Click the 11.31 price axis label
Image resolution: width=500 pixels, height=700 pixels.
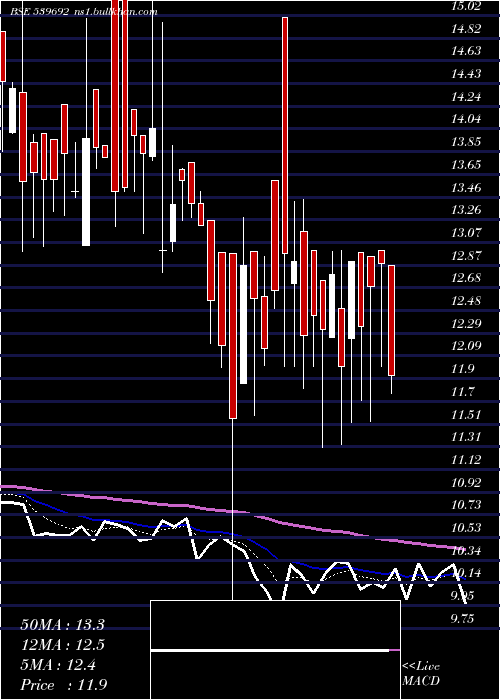466,437
